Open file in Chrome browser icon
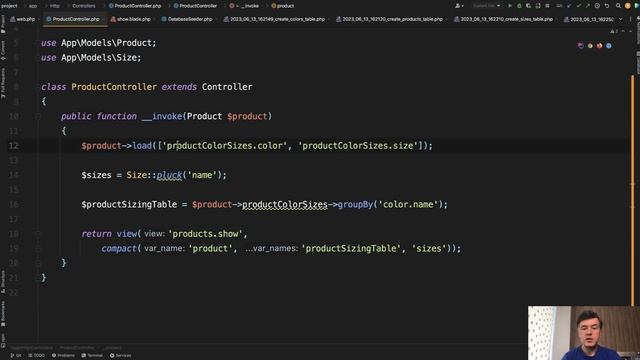640x360 pixels. click(590, 46)
